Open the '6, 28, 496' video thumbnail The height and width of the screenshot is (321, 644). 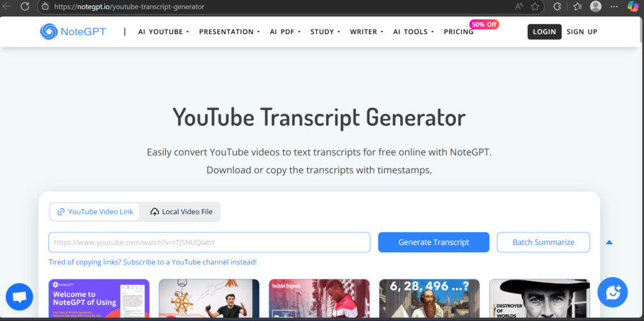pos(429,299)
